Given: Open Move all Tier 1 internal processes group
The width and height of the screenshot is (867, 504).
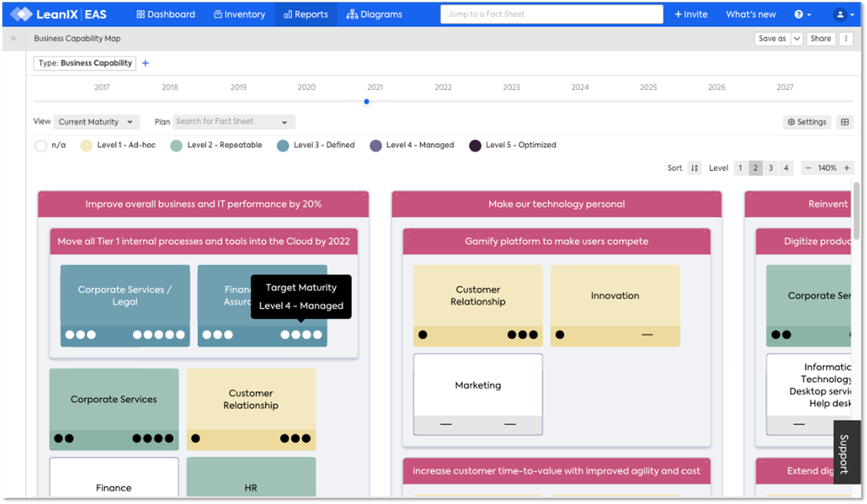Looking at the screenshot, I should coord(203,241).
